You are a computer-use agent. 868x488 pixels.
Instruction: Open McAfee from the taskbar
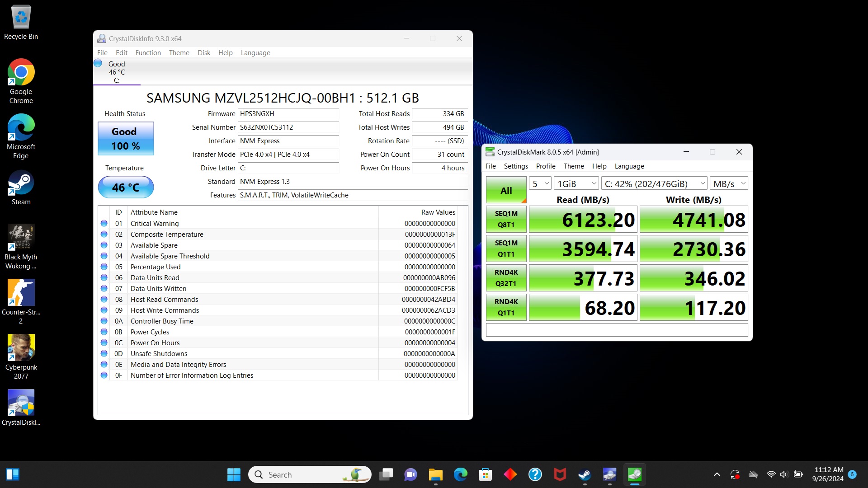tap(560, 474)
